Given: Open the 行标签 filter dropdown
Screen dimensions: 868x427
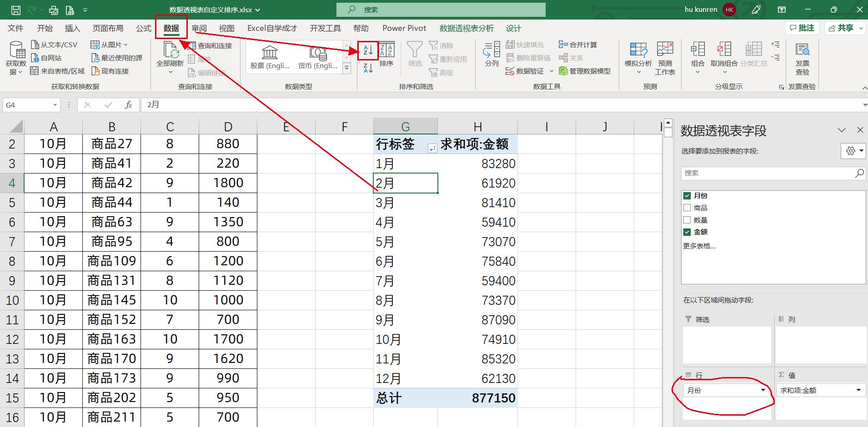Looking at the screenshot, I should tap(431, 148).
